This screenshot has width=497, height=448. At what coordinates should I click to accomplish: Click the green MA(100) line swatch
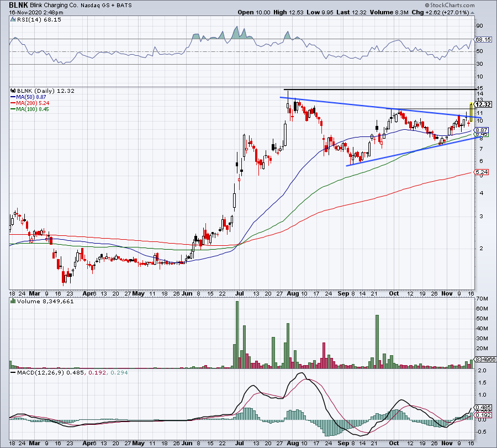tap(13, 109)
